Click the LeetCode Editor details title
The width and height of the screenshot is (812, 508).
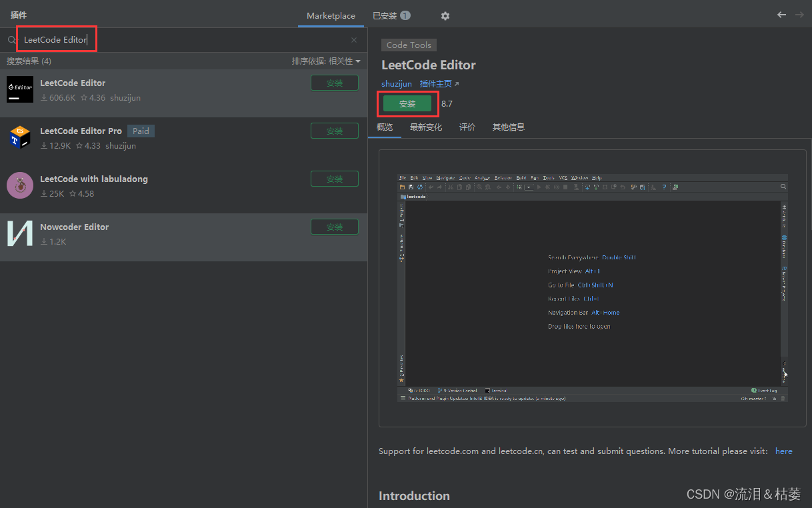pyautogui.click(x=429, y=65)
